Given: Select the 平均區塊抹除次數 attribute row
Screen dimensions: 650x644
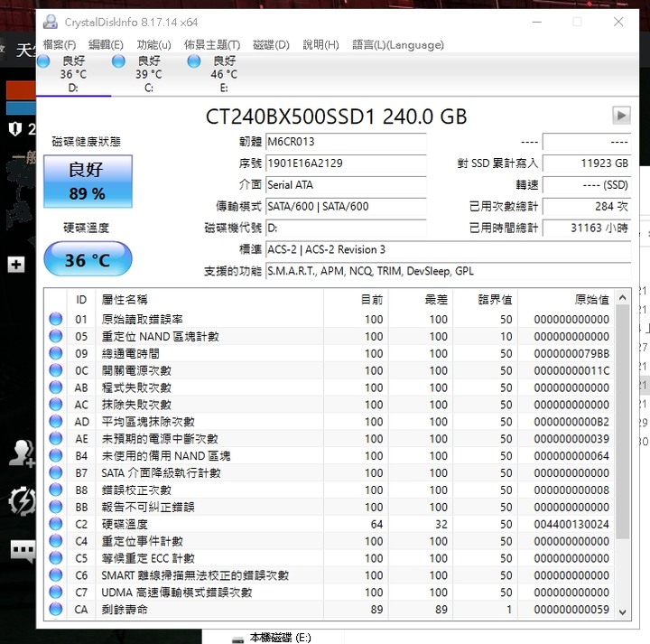Looking at the screenshot, I should click(x=330, y=422).
